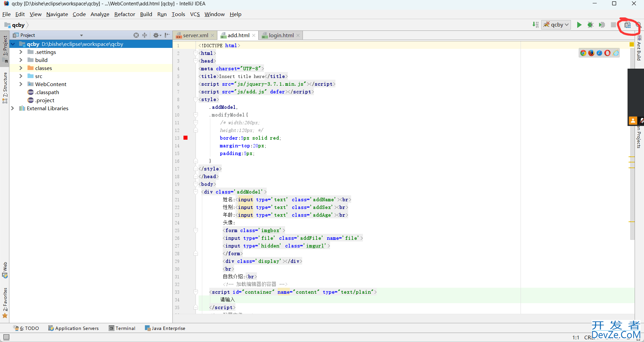Click the yellow inspection status indicator
Screen dimensions: 644x342
pyautogui.click(x=632, y=44)
